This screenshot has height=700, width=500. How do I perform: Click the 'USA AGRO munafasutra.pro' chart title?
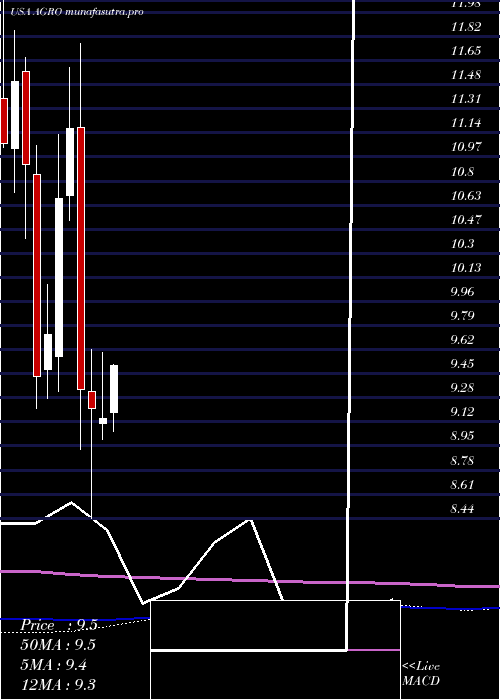(77, 12)
